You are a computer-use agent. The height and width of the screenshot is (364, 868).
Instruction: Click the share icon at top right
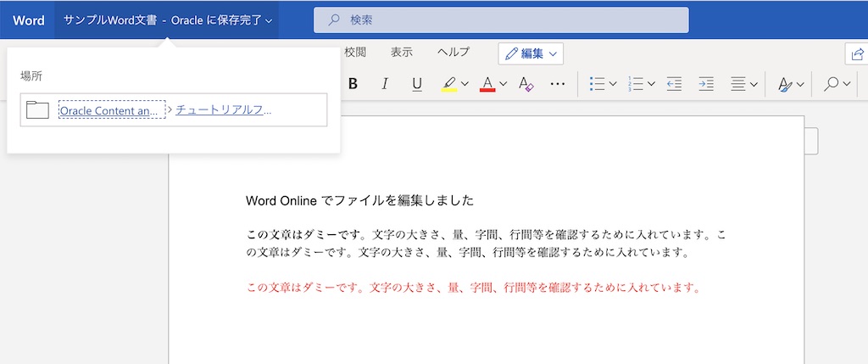click(857, 54)
